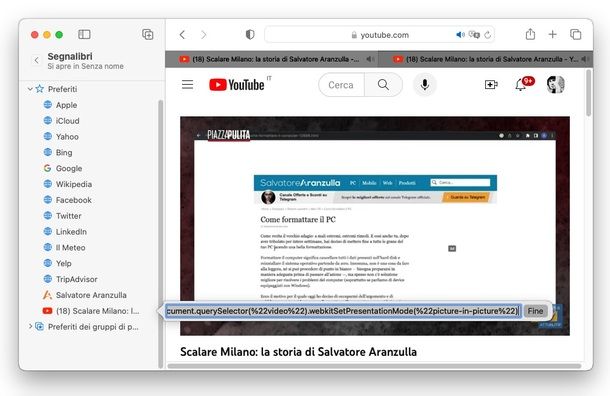Start voice search with microphone
Screen dimensions: 610x396
pyautogui.click(x=425, y=84)
